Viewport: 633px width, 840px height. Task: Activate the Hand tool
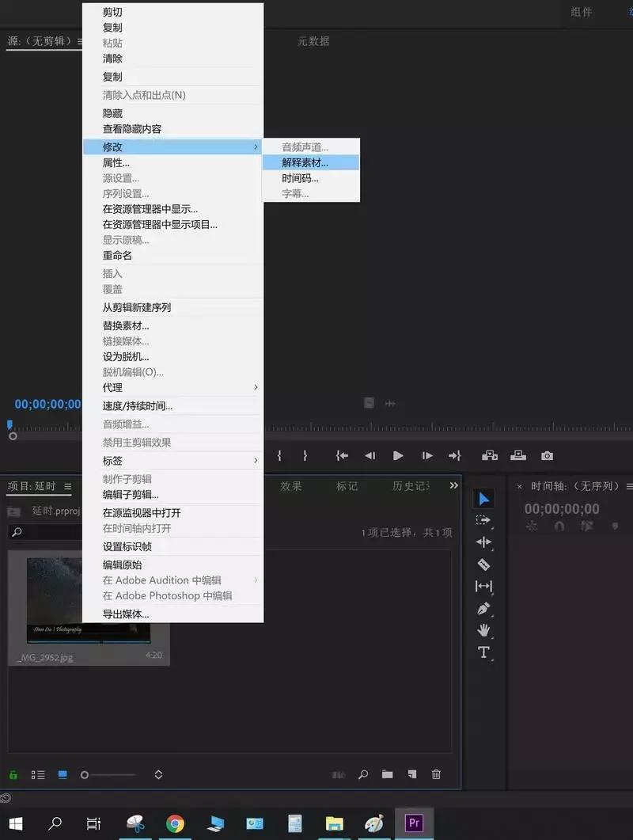483,630
